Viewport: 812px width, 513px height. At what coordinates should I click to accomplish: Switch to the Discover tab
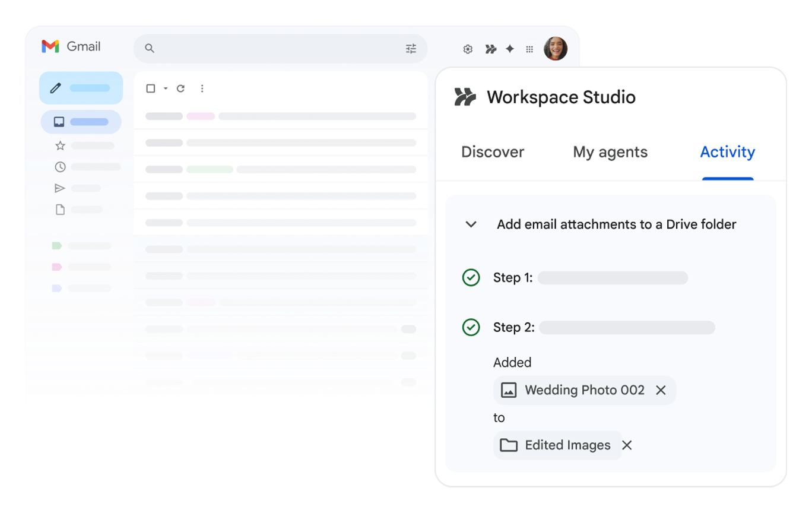tap(493, 152)
